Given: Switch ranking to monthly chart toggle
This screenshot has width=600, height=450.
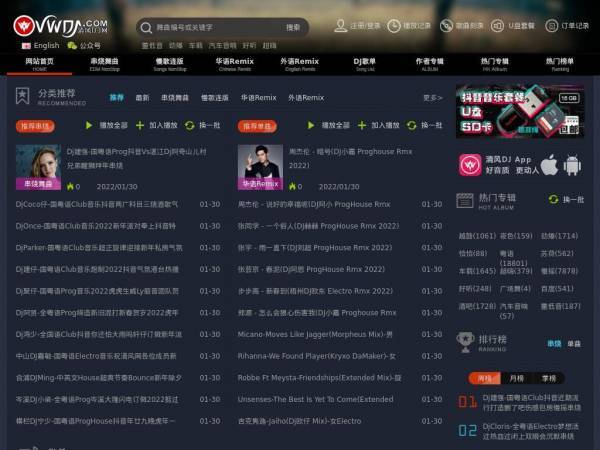Looking at the screenshot, I should point(517,378).
